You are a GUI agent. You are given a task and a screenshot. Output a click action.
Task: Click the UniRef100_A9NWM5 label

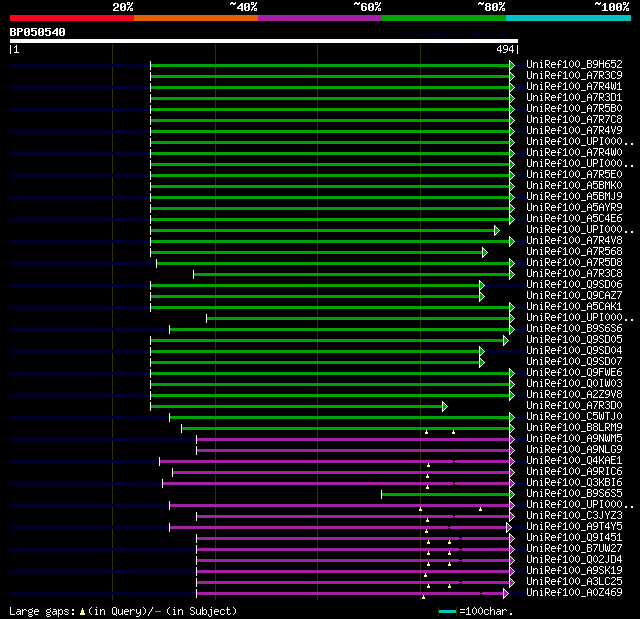coord(574,439)
